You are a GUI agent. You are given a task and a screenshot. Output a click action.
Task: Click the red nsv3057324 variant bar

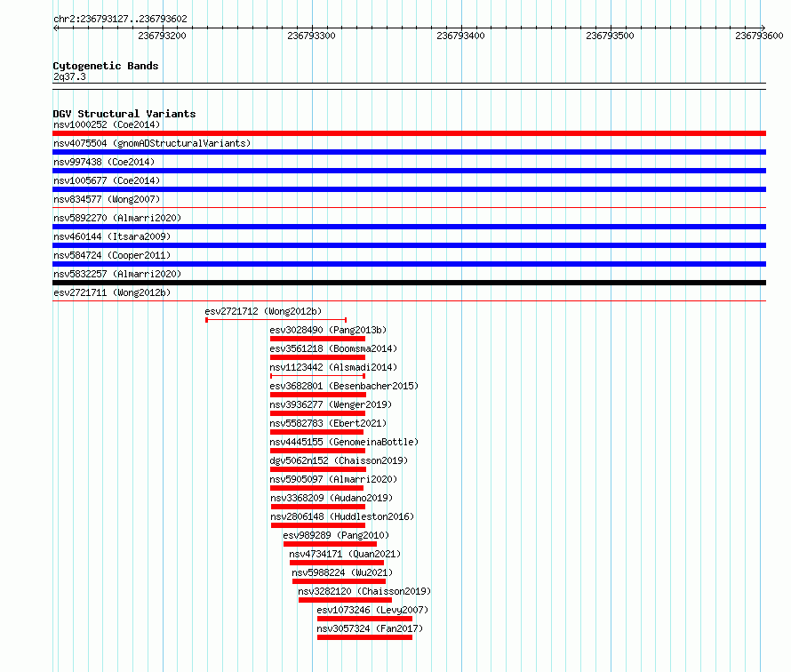(364, 637)
